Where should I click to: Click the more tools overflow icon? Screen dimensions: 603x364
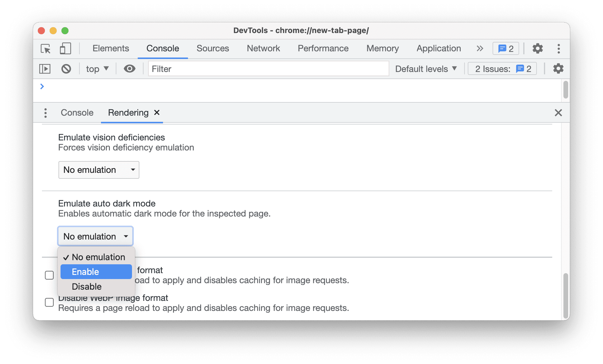pos(479,48)
